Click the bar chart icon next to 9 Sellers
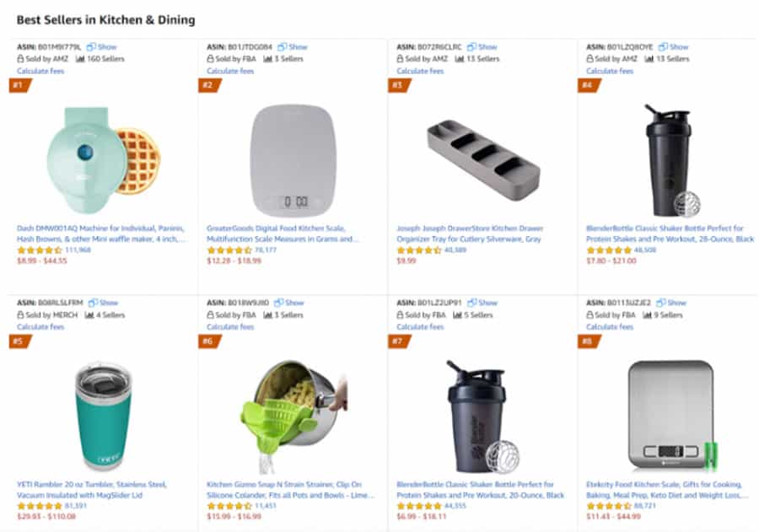 652,314
